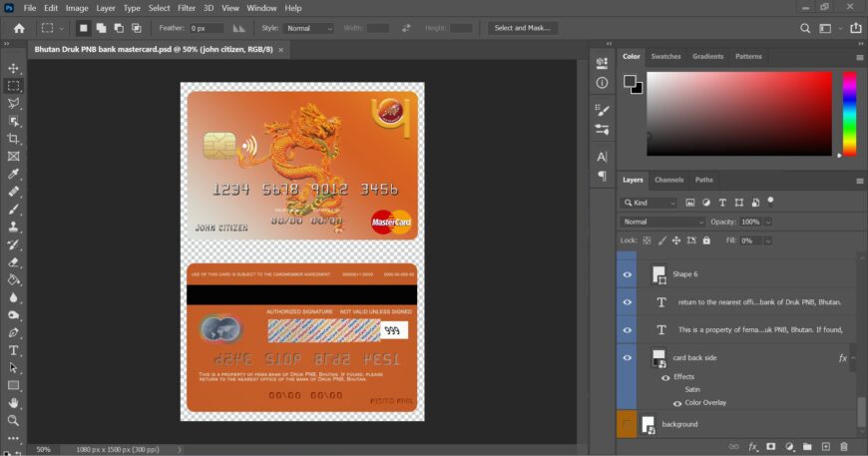
Task: Select the Blur tool
Action: pyautogui.click(x=13, y=297)
